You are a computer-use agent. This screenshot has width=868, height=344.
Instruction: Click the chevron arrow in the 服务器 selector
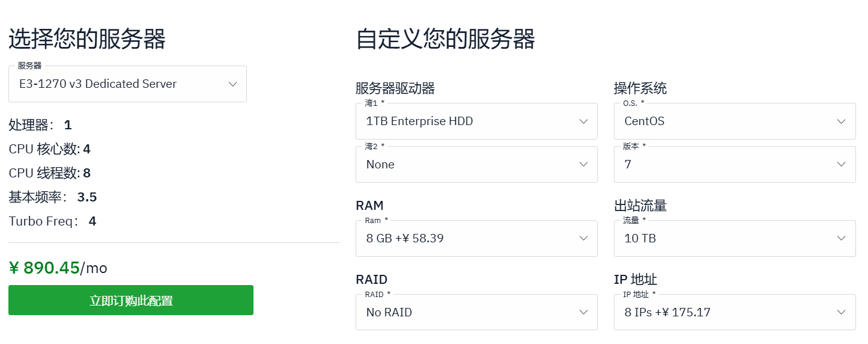point(233,84)
